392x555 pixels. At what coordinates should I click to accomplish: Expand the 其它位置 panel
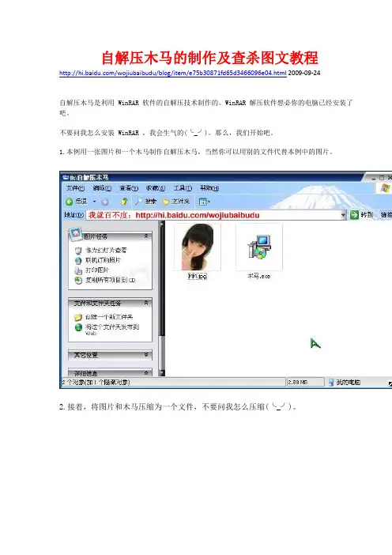pyautogui.click(x=146, y=354)
